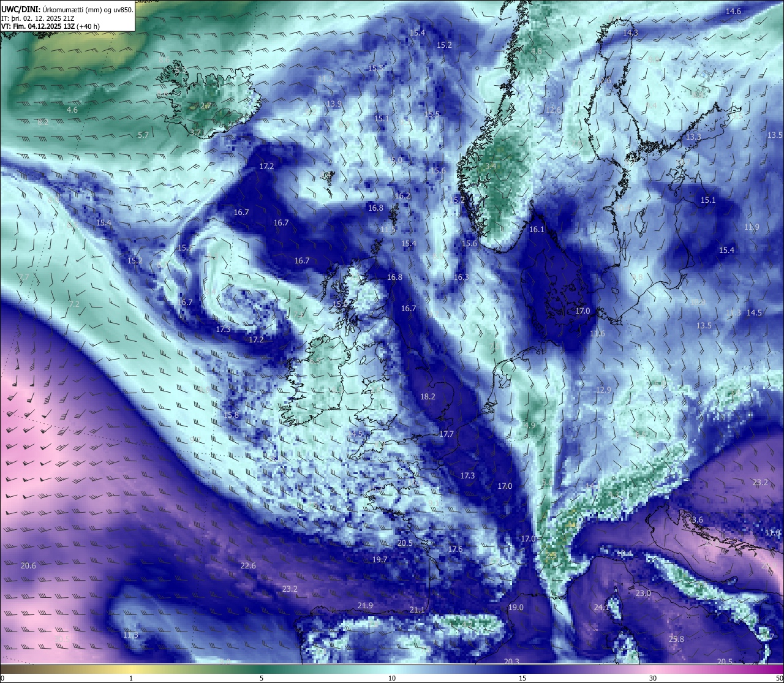Click the "19.7" map value

click(380, 560)
